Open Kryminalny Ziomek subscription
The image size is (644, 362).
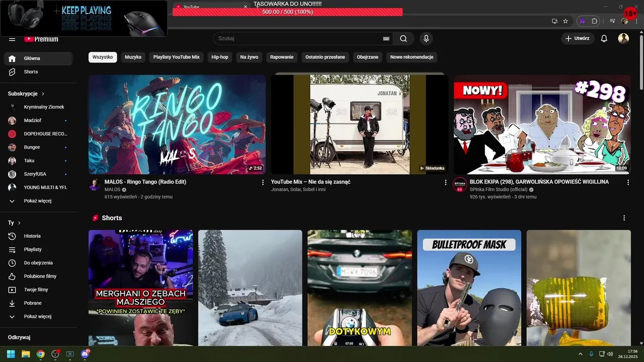point(38,107)
